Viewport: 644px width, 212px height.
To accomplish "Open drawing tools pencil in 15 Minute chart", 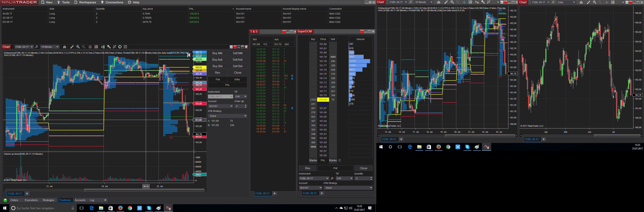I will 72,47.
